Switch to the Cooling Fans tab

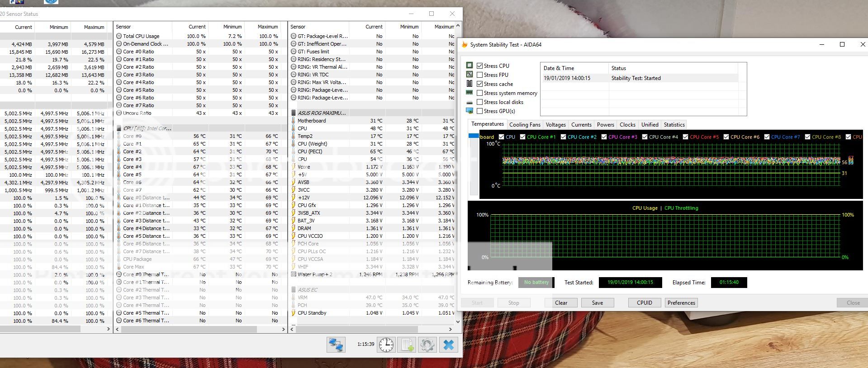(525, 125)
